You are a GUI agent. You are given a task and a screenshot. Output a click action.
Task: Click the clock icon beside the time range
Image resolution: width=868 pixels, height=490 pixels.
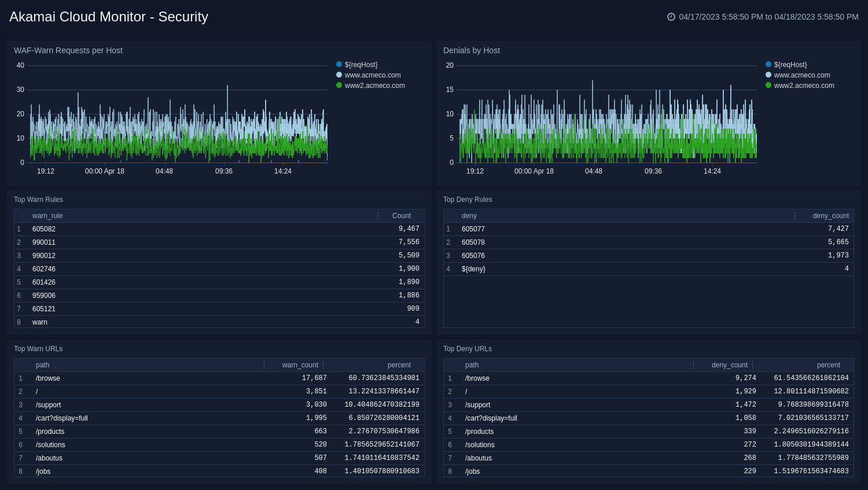pos(670,17)
